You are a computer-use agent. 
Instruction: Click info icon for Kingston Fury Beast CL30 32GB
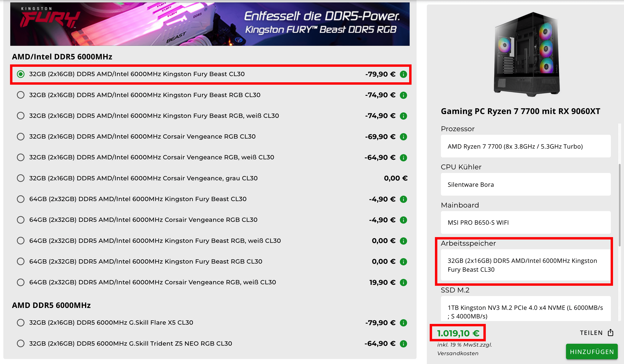(403, 74)
